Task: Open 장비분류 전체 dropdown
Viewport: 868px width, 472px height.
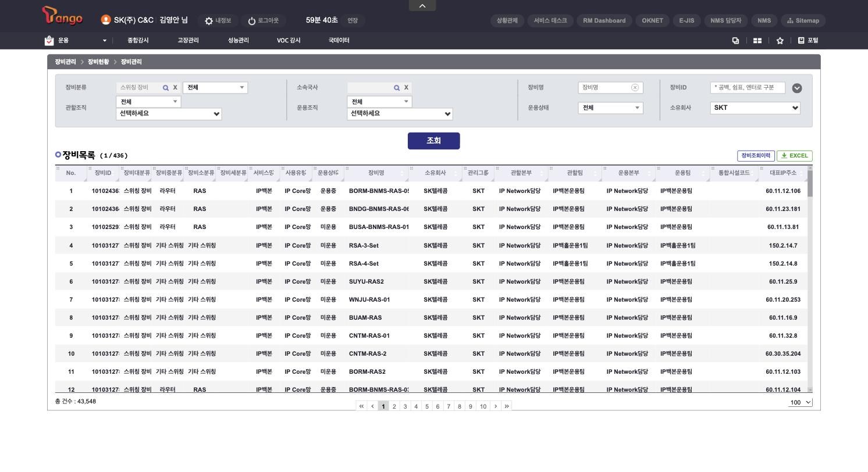Action: click(x=215, y=88)
